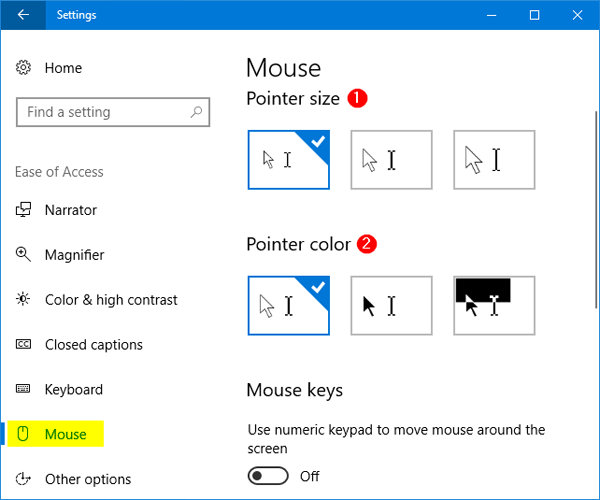Open Home settings page
Screen dimensions: 600x500
(63, 68)
